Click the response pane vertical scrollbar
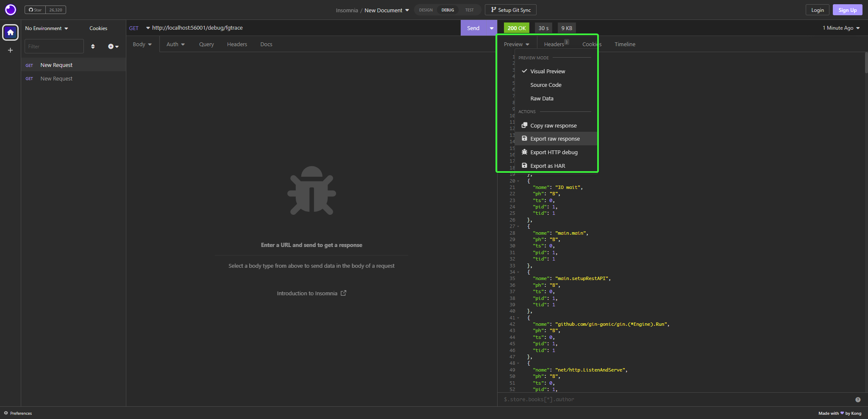868x419 pixels. click(x=865, y=64)
